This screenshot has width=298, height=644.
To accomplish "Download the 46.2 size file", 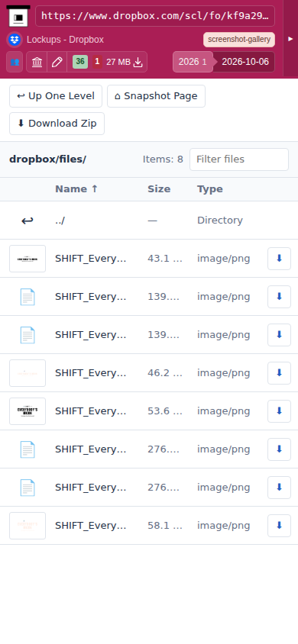I will click(279, 373).
